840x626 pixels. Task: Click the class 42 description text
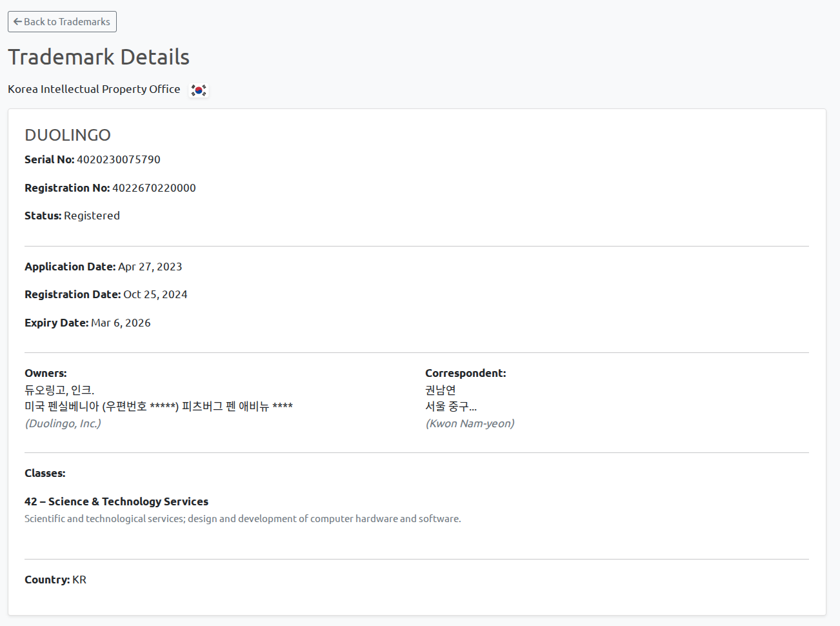pos(243,518)
